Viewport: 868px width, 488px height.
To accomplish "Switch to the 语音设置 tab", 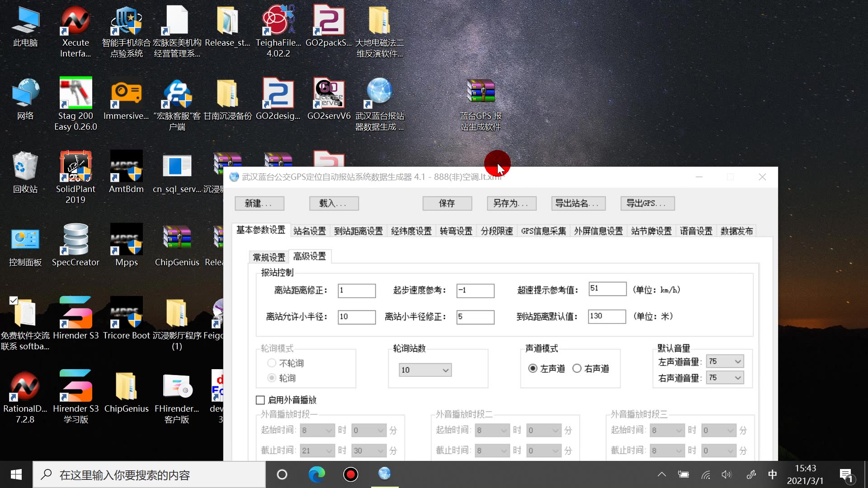I will [x=696, y=231].
